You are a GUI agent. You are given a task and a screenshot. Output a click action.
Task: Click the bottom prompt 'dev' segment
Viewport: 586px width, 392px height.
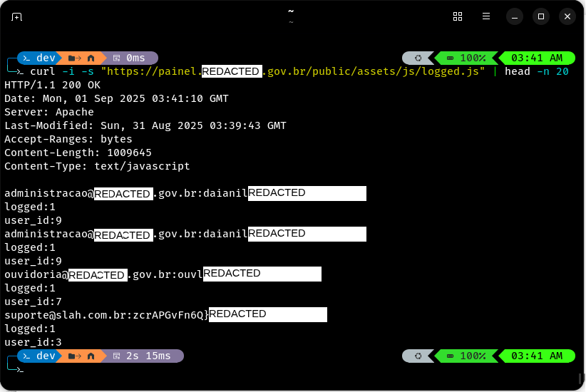click(x=39, y=356)
